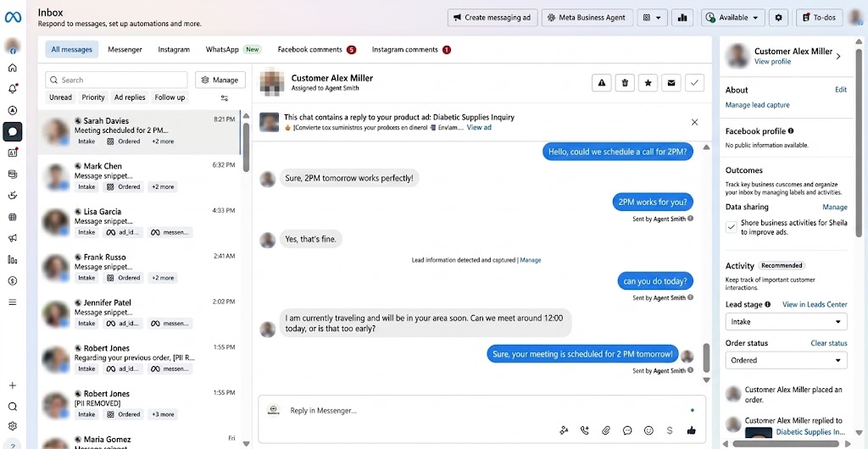Toggle the Ad replies filter chip
This screenshot has width=868, height=449.
(130, 97)
